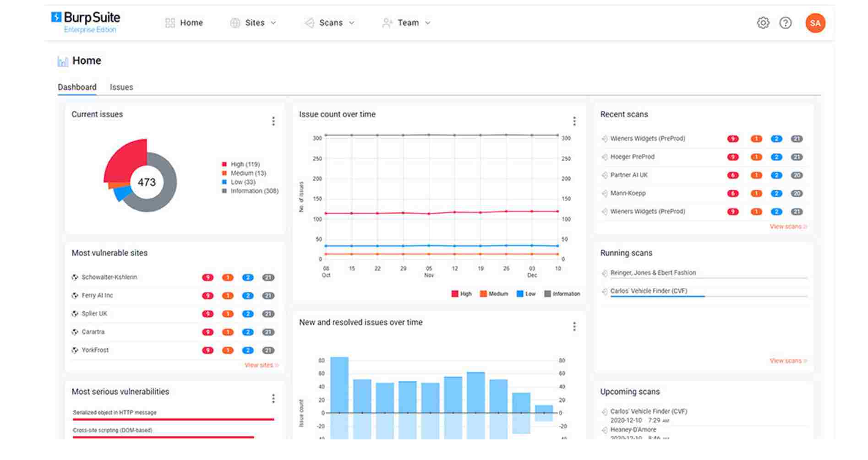This screenshot has height=460, width=868.
Task: Click the Sites globe icon
Action: [235, 23]
